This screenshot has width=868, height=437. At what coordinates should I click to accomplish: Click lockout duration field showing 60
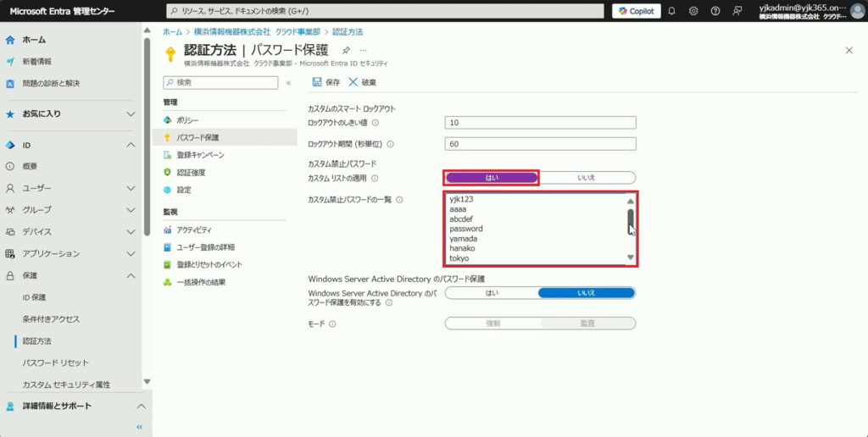point(540,144)
